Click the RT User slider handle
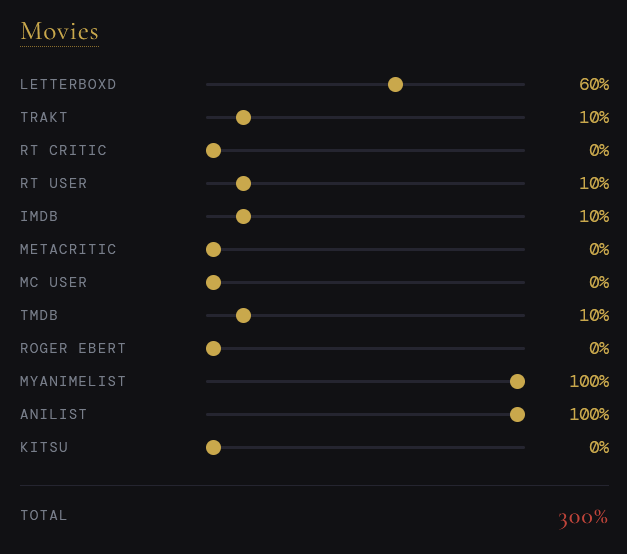Screen dimensions: 627x554 [x=243, y=184]
